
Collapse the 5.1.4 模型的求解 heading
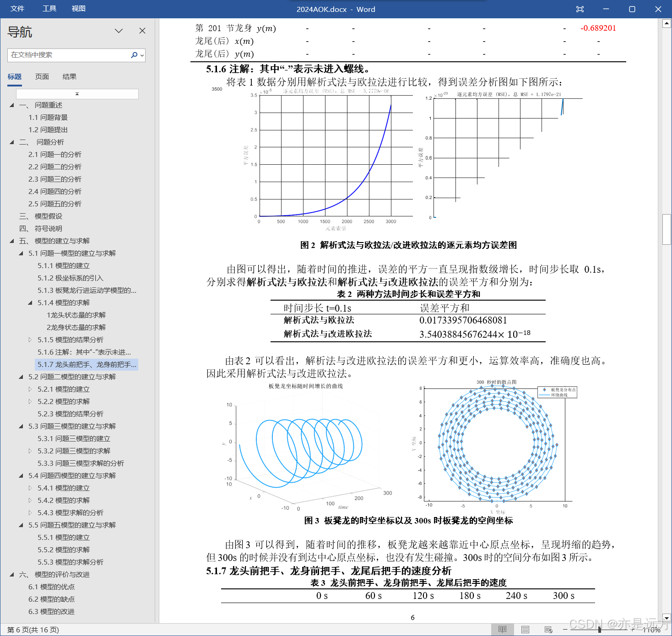pyautogui.click(x=30, y=303)
